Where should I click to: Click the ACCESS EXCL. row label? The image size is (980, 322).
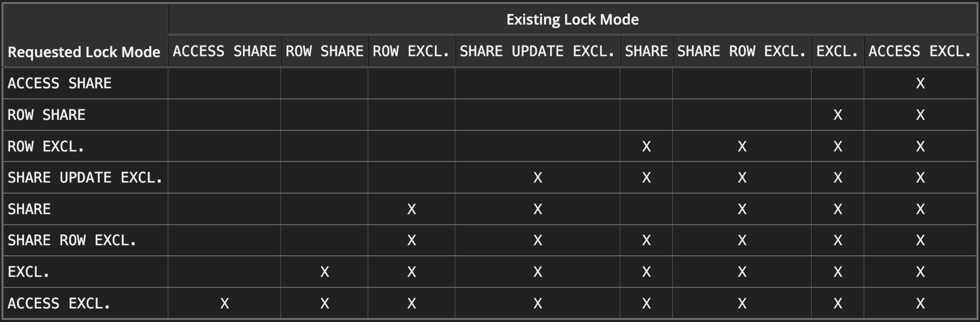pyautogui.click(x=59, y=304)
